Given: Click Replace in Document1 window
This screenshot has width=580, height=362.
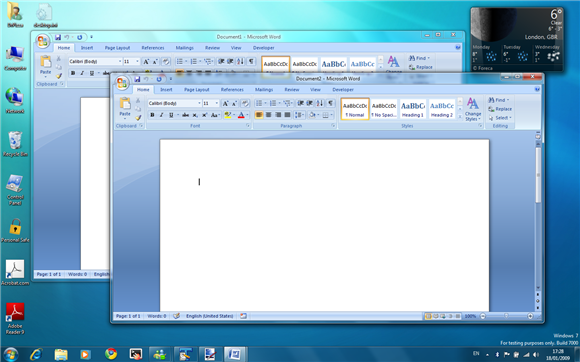Looking at the screenshot, I should 421,67.
